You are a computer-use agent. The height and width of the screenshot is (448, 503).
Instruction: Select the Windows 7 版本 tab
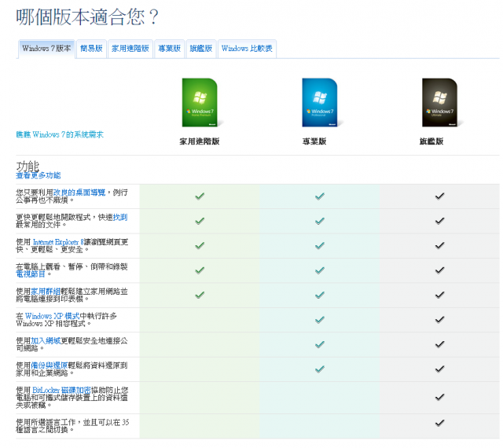[x=46, y=49]
